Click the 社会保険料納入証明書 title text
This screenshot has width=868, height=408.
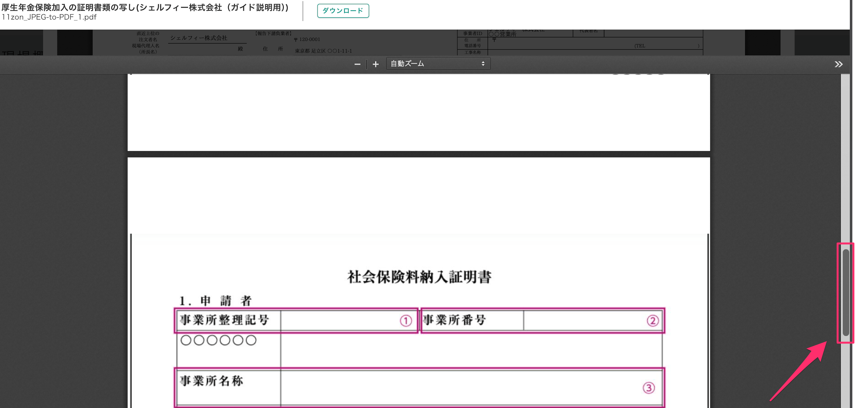[419, 277]
